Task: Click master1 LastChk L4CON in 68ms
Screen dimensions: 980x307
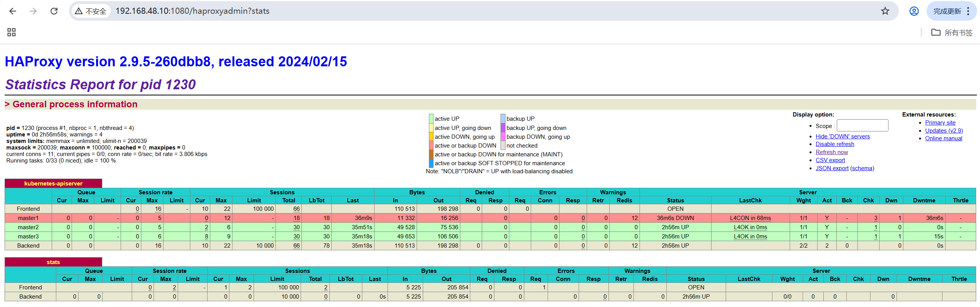Action: pos(750,218)
